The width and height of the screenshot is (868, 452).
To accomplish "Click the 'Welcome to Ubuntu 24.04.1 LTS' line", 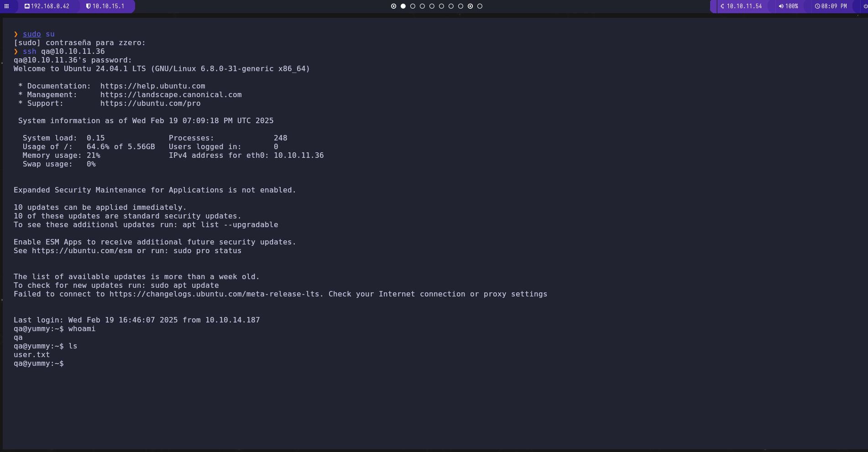I will point(162,69).
